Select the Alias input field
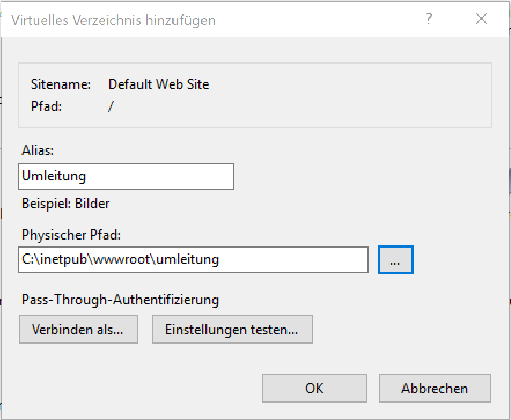Screen dimensions: 511x420 [126, 176]
